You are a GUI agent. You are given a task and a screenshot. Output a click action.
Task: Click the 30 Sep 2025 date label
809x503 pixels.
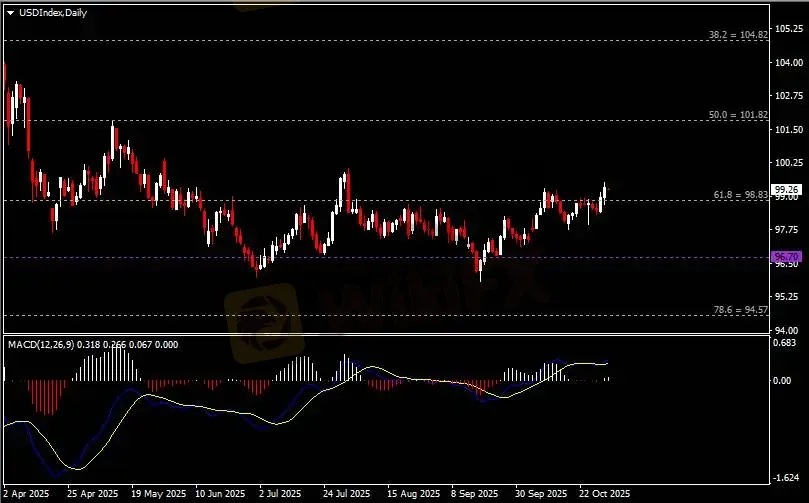[541, 493]
